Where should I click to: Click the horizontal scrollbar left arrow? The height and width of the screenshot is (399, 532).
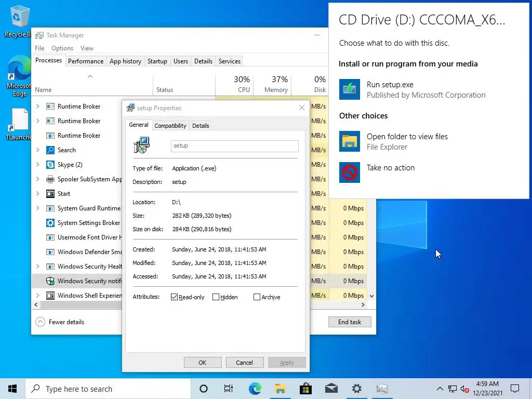pyautogui.click(x=36, y=304)
